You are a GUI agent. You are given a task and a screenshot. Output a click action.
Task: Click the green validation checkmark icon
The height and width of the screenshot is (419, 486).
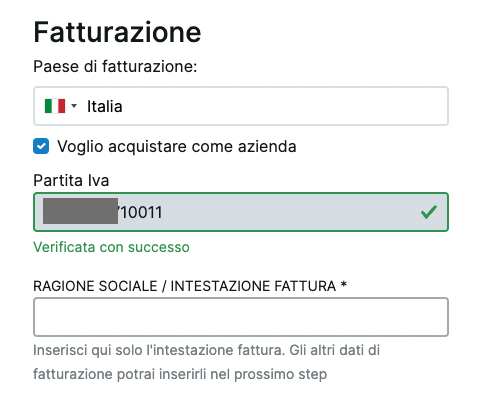coord(429,212)
